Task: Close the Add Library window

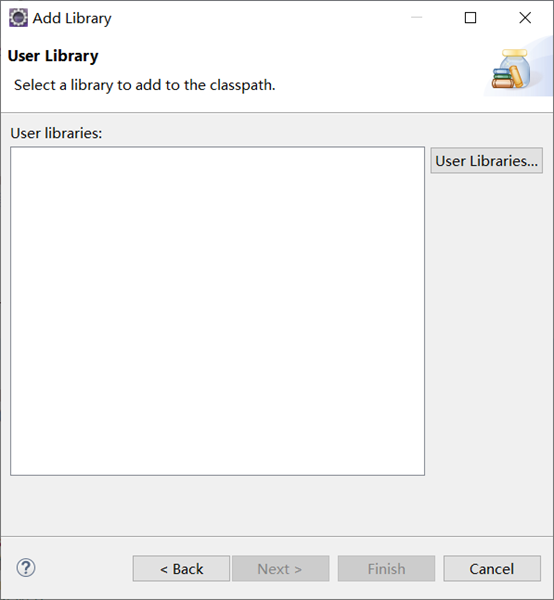Action: click(525, 18)
